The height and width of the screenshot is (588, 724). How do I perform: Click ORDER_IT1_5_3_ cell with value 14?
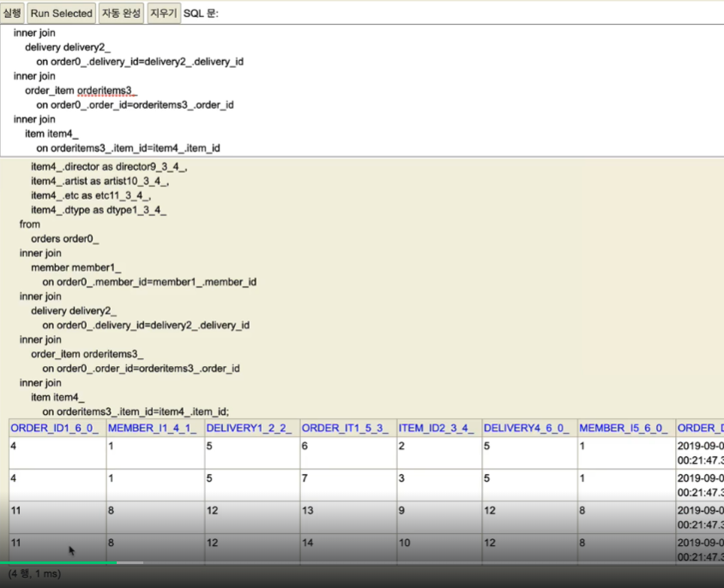click(348, 549)
